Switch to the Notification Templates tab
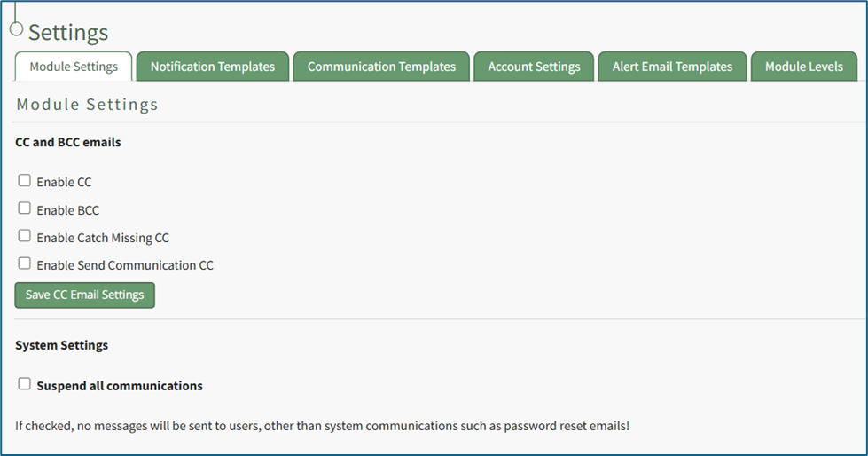Viewport: 868px width, 456px height. (212, 67)
